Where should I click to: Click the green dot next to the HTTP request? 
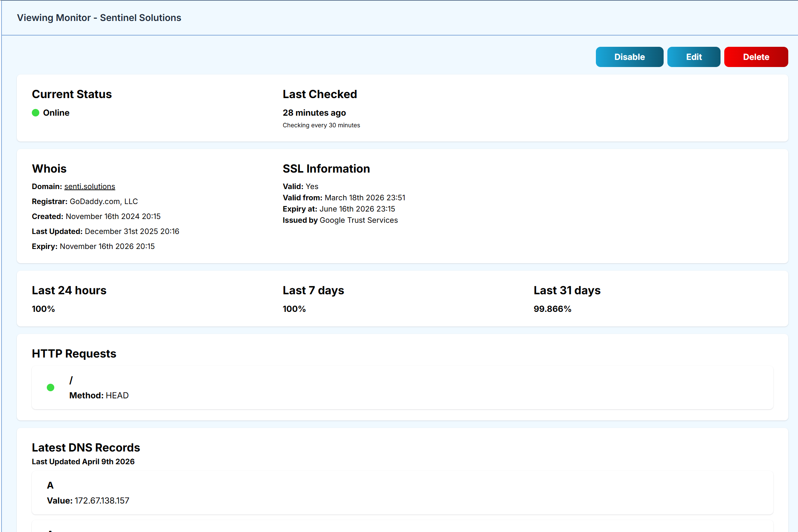[x=51, y=387]
